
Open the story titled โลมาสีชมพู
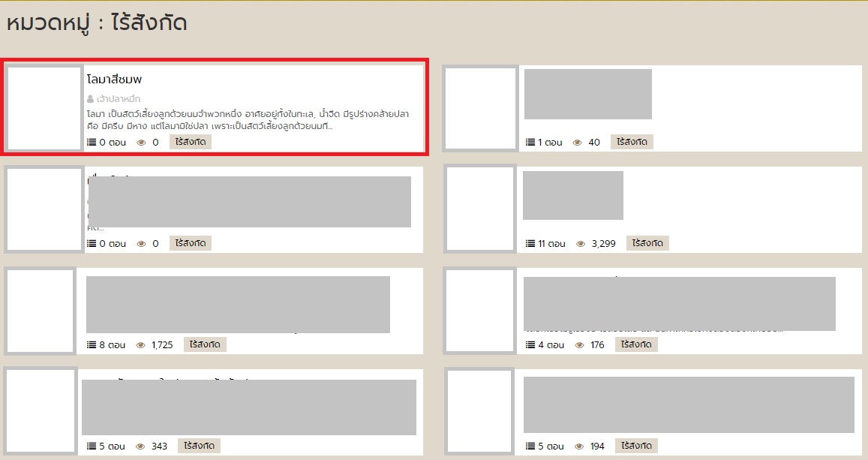(x=115, y=79)
